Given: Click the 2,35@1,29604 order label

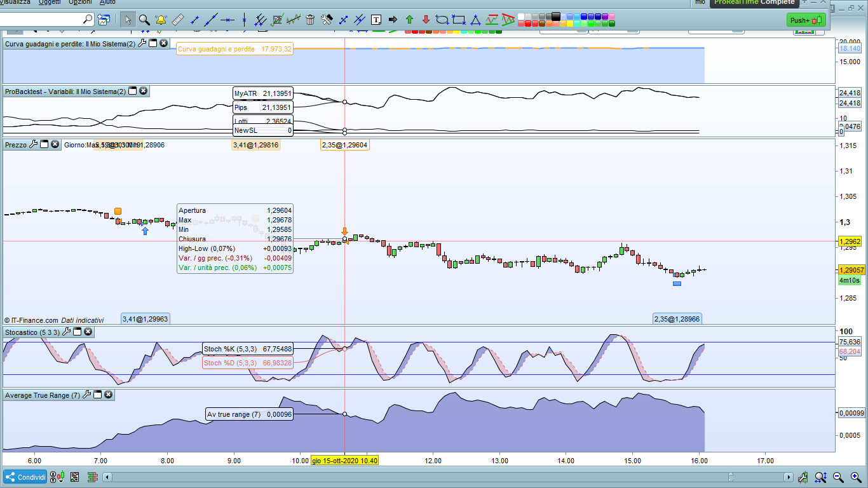Looking at the screenshot, I should click(x=345, y=145).
